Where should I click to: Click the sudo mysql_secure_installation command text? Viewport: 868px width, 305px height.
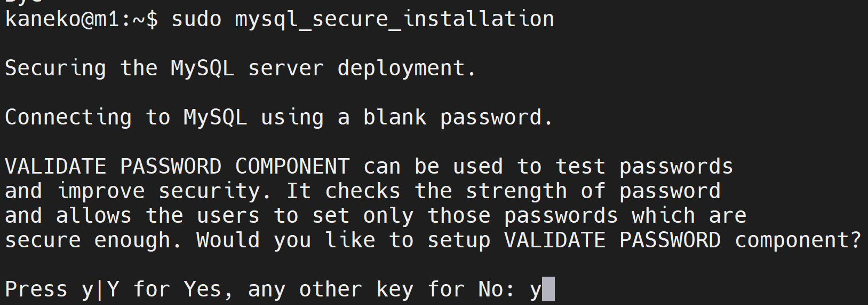pyautogui.click(x=363, y=19)
